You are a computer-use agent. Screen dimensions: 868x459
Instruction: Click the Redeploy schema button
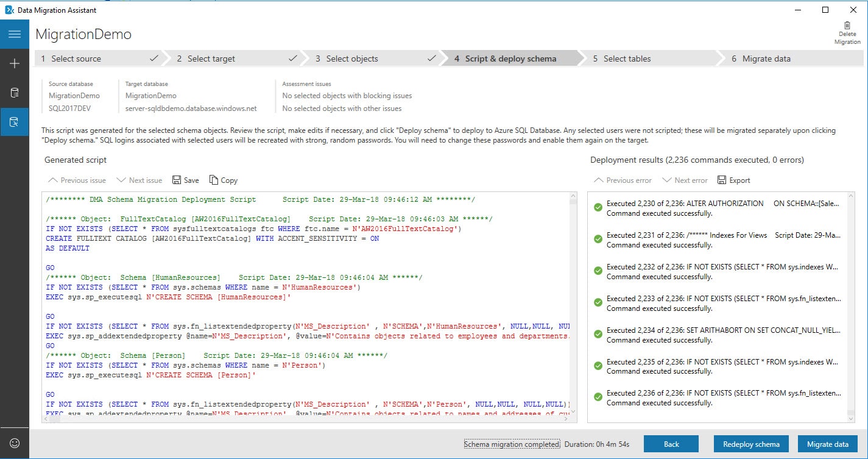point(751,444)
